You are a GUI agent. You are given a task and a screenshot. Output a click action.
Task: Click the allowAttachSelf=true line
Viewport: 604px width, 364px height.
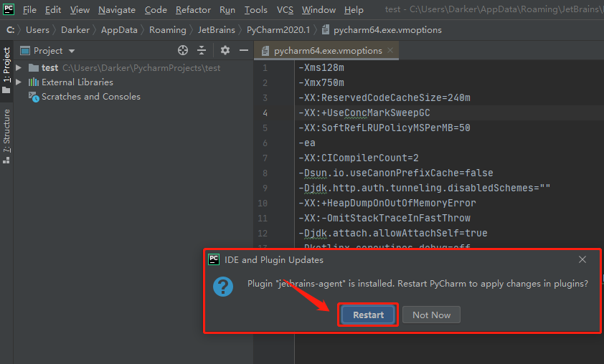pos(393,233)
